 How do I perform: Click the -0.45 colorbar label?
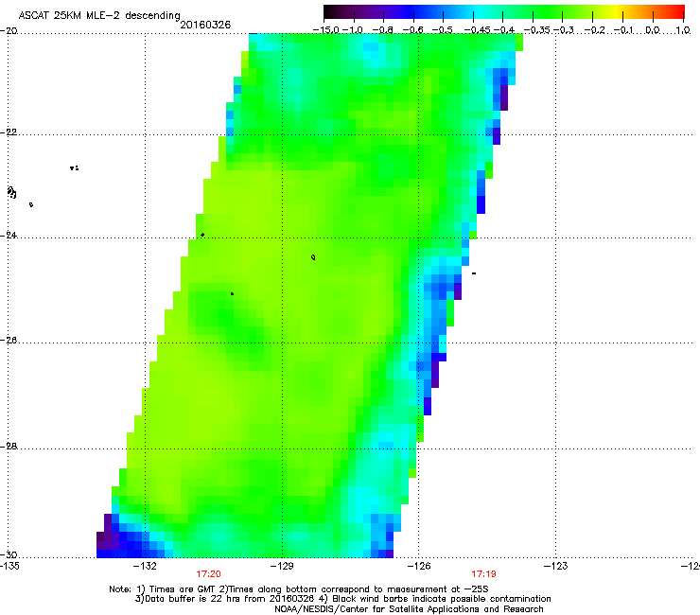click(478, 30)
